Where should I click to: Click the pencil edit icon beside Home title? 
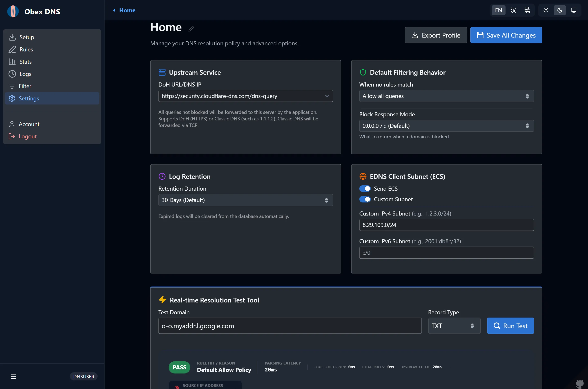point(191,29)
